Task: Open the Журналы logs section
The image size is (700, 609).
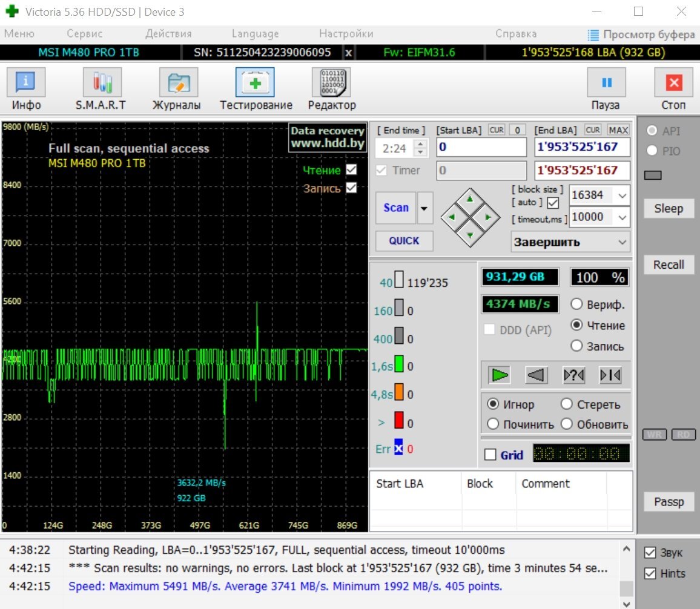Action: click(178, 82)
